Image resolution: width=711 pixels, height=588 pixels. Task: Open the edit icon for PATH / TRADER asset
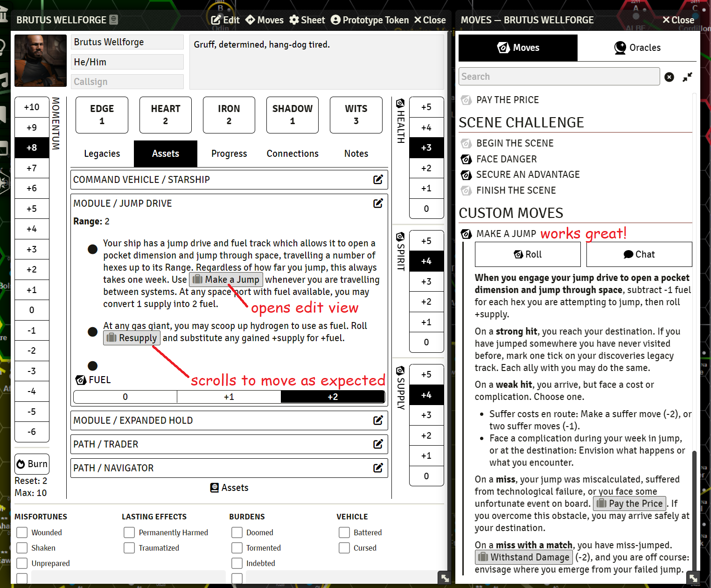pos(378,444)
